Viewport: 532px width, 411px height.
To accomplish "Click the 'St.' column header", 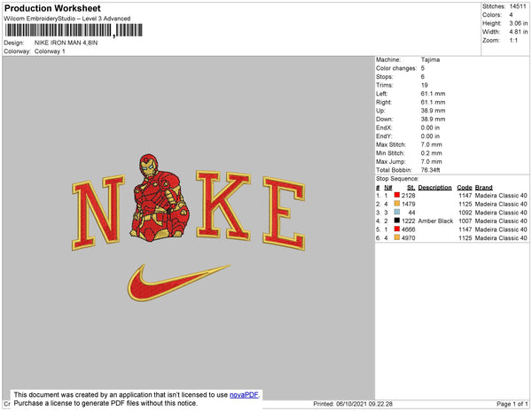I will pos(411,188).
